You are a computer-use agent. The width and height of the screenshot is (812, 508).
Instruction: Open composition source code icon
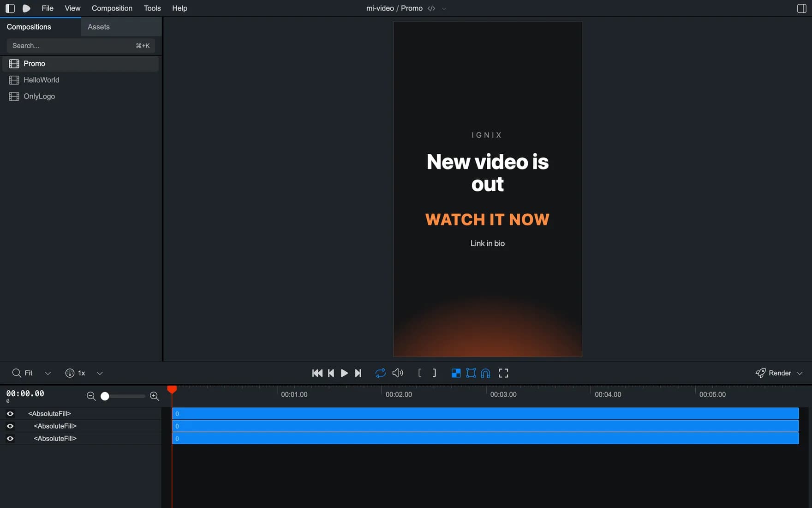coord(431,8)
